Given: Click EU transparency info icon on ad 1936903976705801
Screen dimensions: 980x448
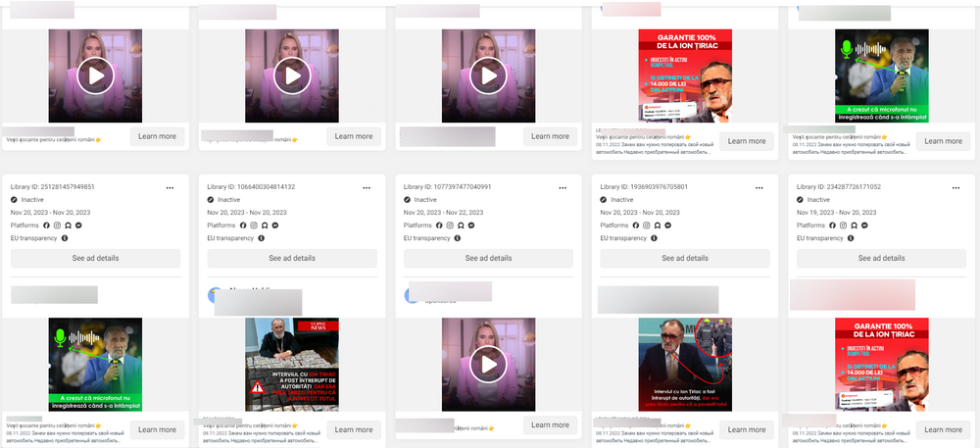Looking at the screenshot, I should (x=654, y=238).
